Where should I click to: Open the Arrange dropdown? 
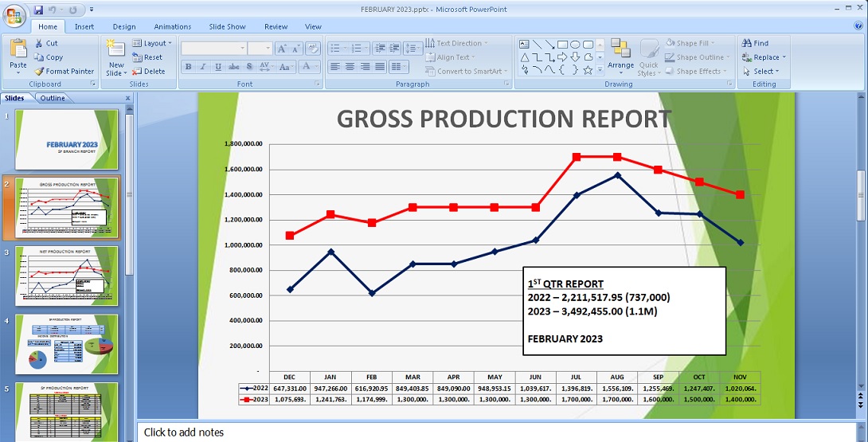[620, 57]
